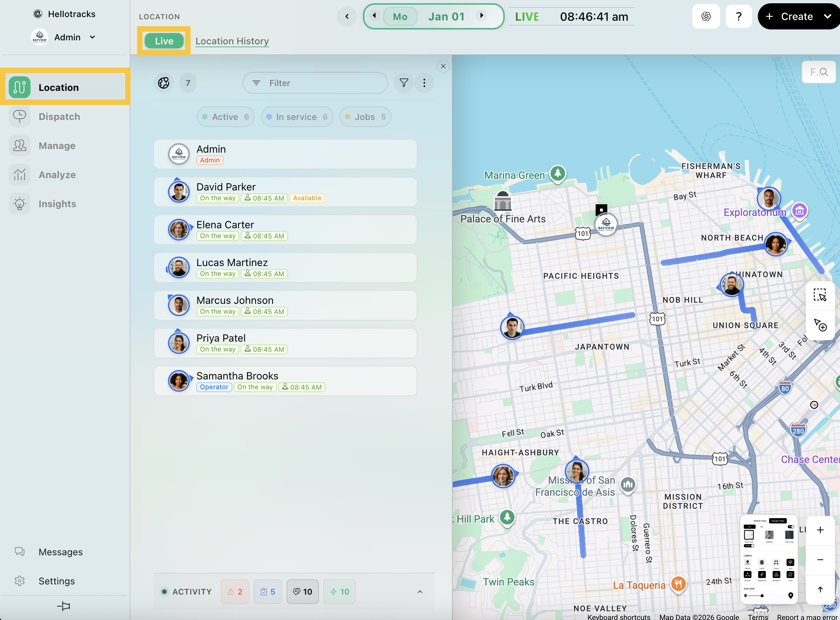Switch to the Location History tab

coord(232,41)
